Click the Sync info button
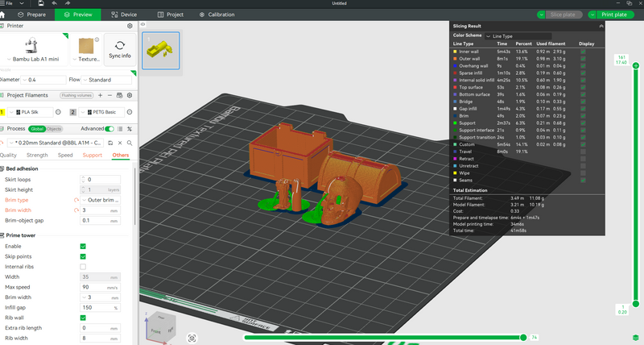 pos(120,50)
